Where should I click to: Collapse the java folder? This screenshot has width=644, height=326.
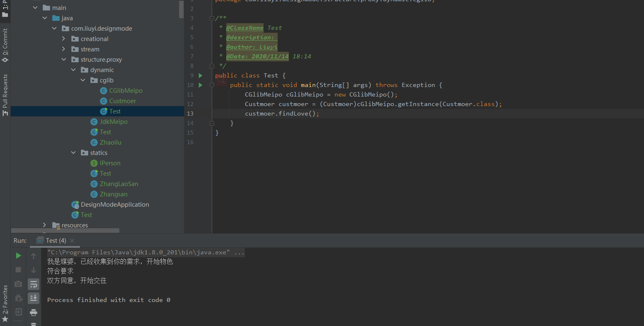pos(45,18)
